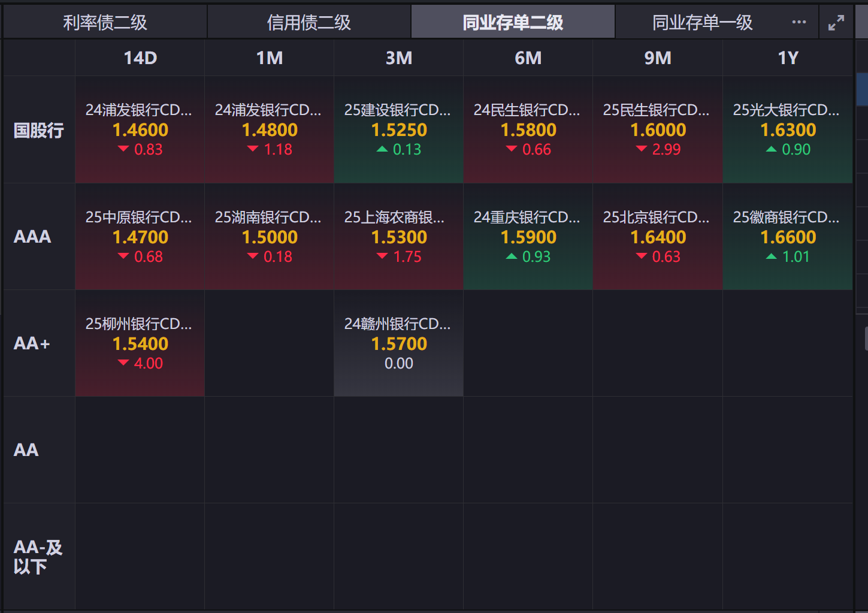Click the up arrow beside 1.01
This screenshot has height=613, width=868.
click(772, 256)
